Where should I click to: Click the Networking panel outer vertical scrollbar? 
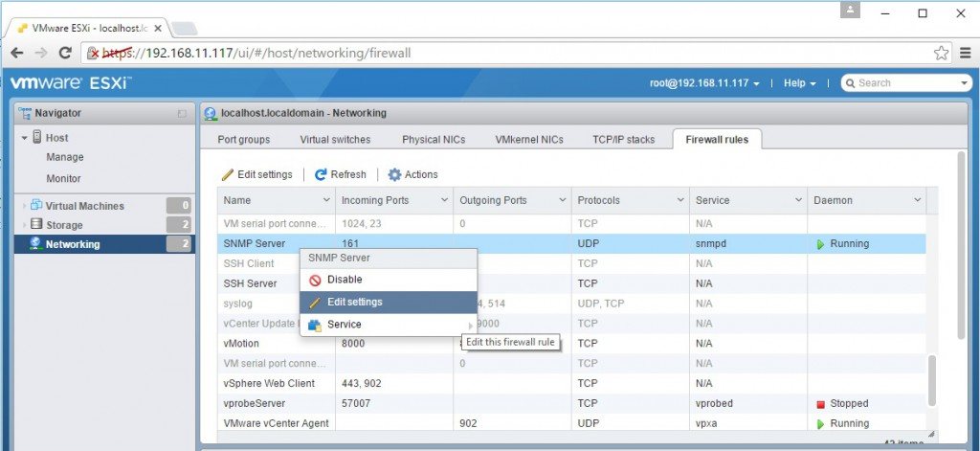961,246
